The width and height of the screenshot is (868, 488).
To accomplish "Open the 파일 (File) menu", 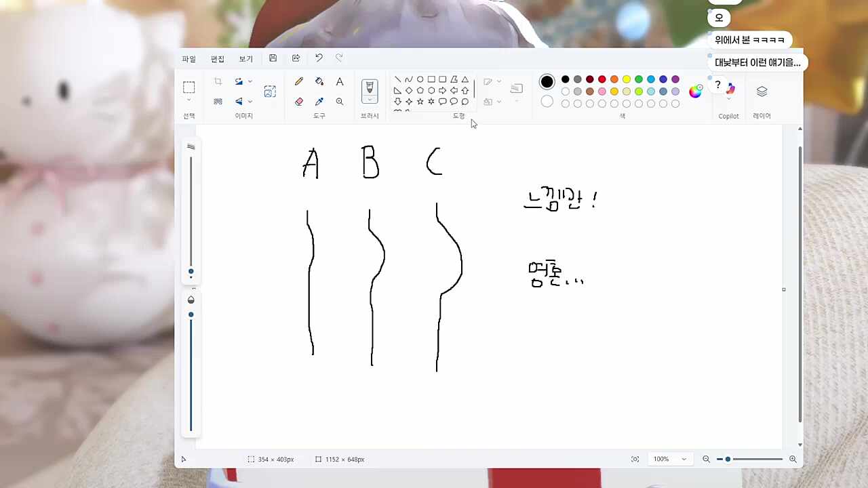I will click(189, 58).
